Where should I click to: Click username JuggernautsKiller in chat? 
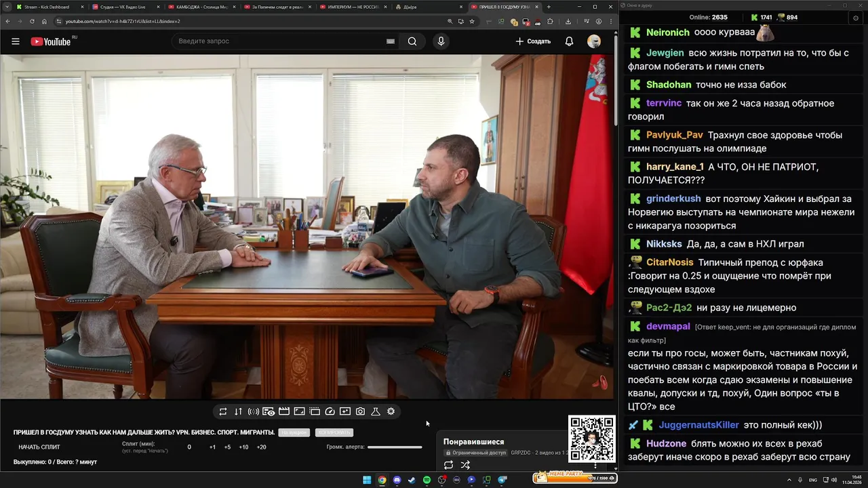click(699, 425)
